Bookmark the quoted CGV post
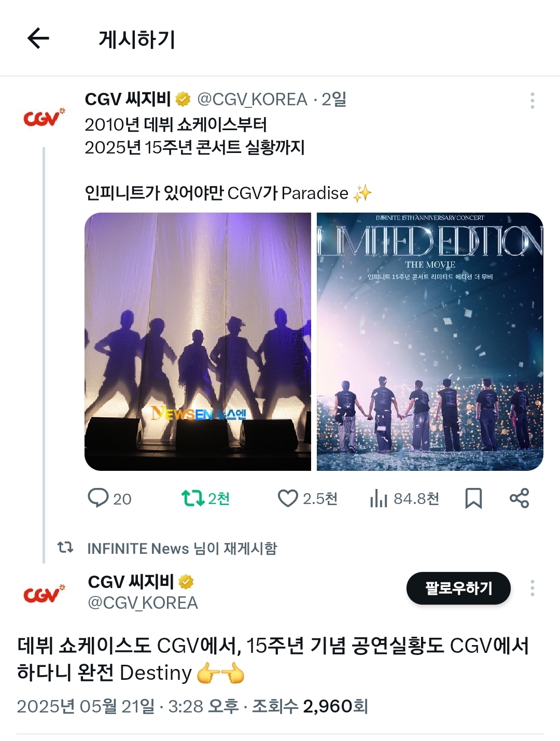Screen dimensions: 560x741 tap(473, 498)
